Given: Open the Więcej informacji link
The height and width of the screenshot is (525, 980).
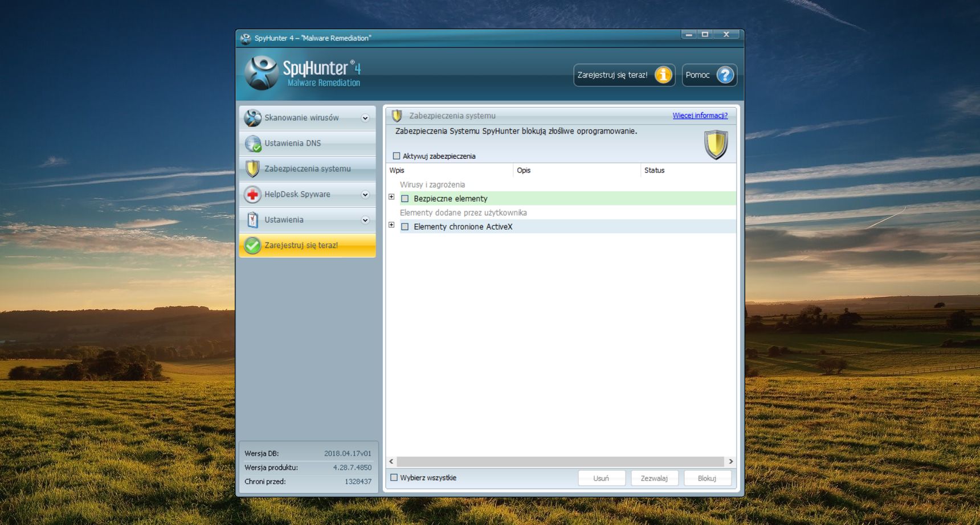Looking at the screenshot, I should [700, 116].
